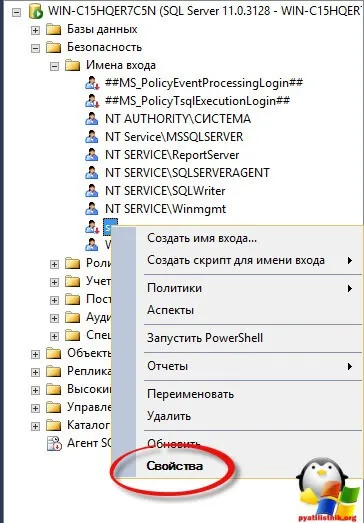The width and height of the screenshot is (364, 523).
Task: Expand the Роли folder node
Action: click(54, 265)
